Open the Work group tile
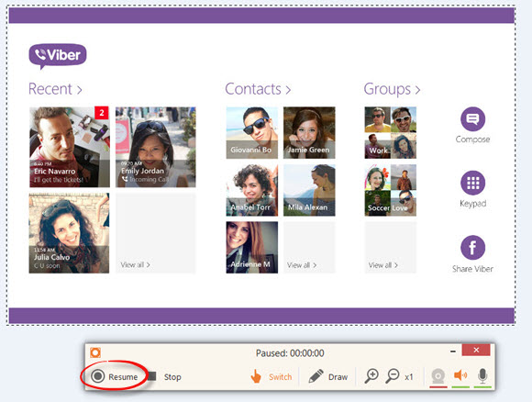The width and height of the screenshot is (532, 402). [x=391, y=133]
